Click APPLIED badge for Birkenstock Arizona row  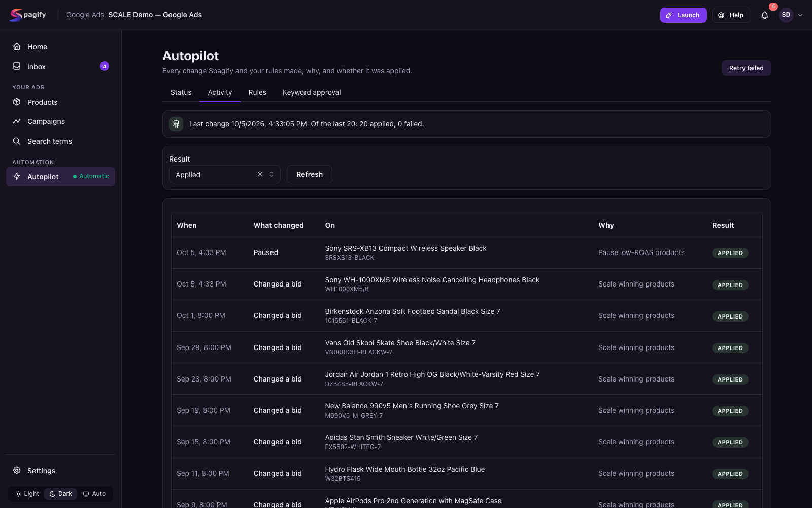point(730,316)
